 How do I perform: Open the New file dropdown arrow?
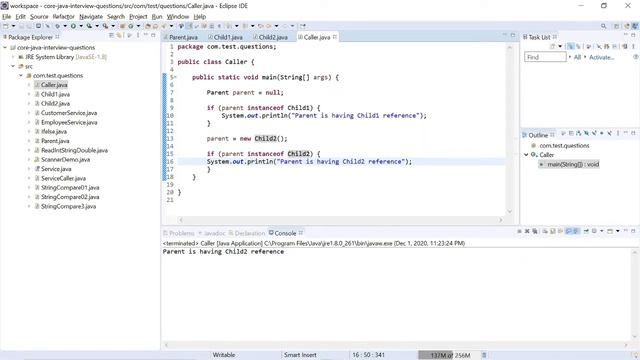13,26
